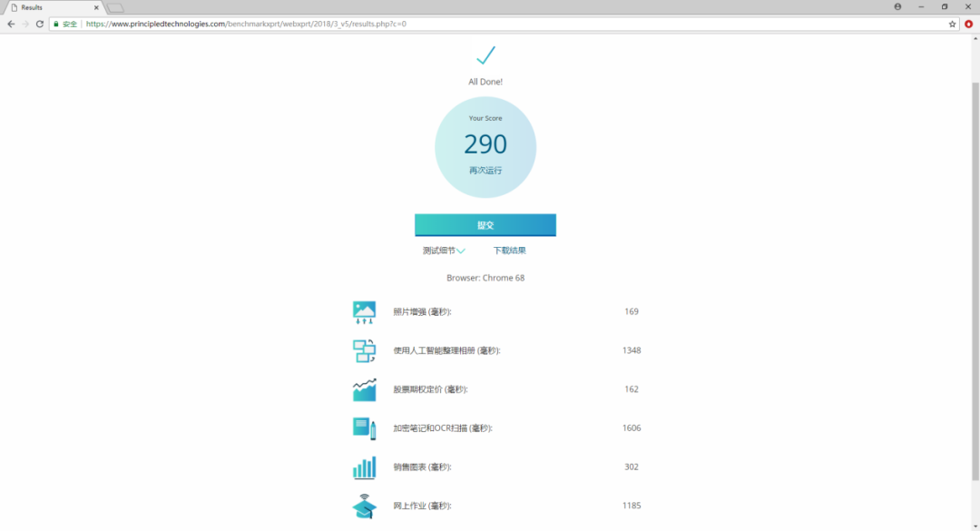Open the Chrome profile account icon
980x531 pixels.
(897, 7)
